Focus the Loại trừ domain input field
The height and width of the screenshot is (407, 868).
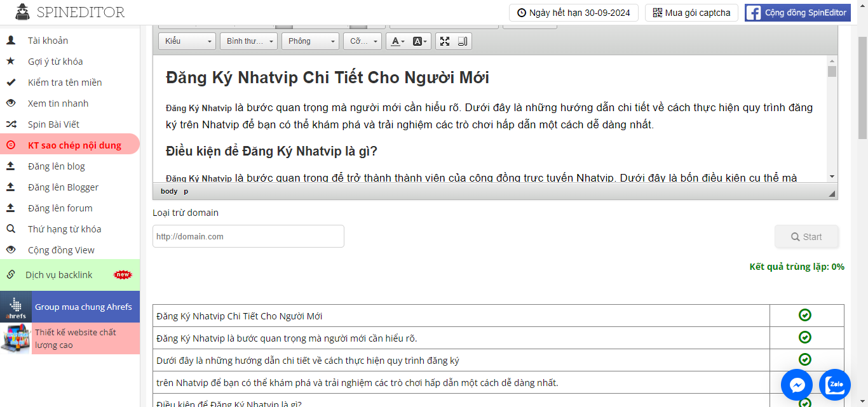click(x=248, y=236)
